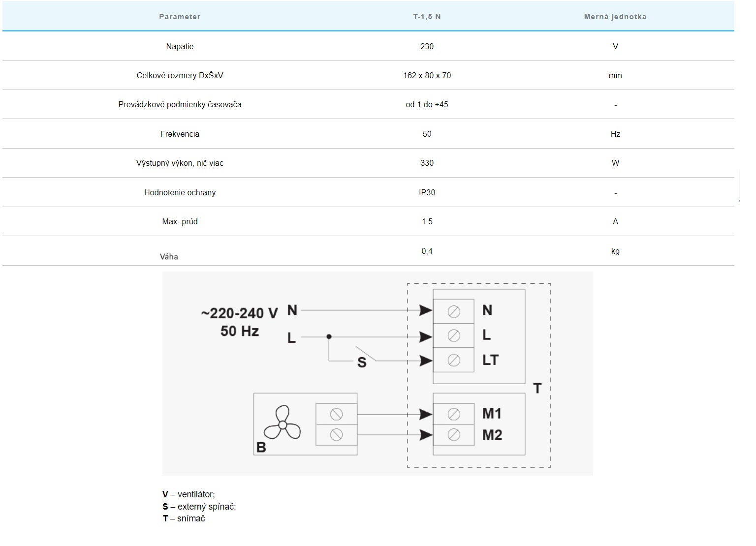Click the N screw terminal in the timer block
Viewport: 756px width, 546px height.
tap(454, 311)
